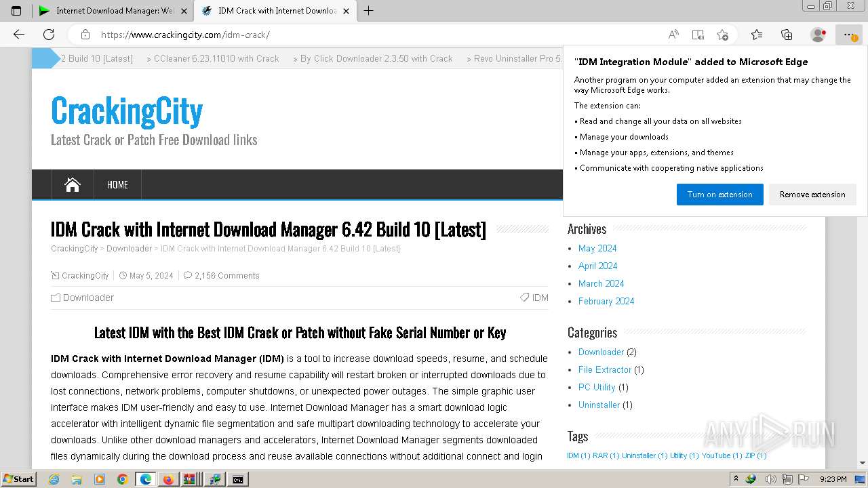
Task: Turn on the IDM Integration Module extension
Action: click(x=719, y=195)
